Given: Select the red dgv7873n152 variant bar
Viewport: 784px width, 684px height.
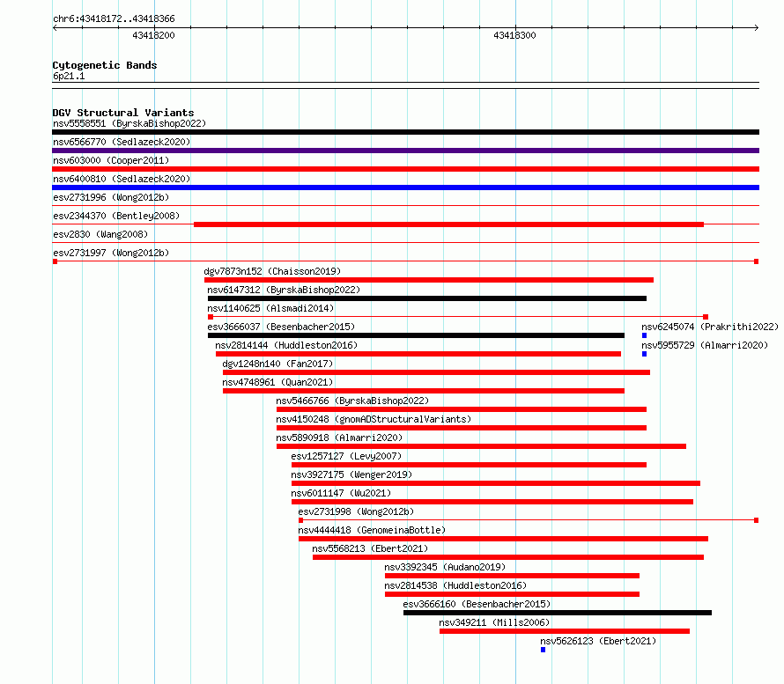Looking at the screenshot, I should point(429,280).
